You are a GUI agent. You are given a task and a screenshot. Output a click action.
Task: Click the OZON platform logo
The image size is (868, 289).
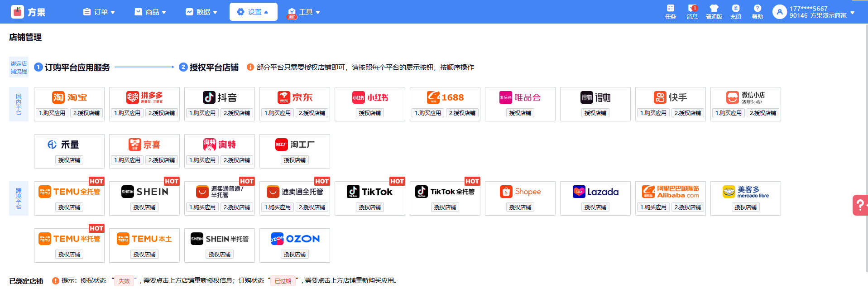coord(295,239)
